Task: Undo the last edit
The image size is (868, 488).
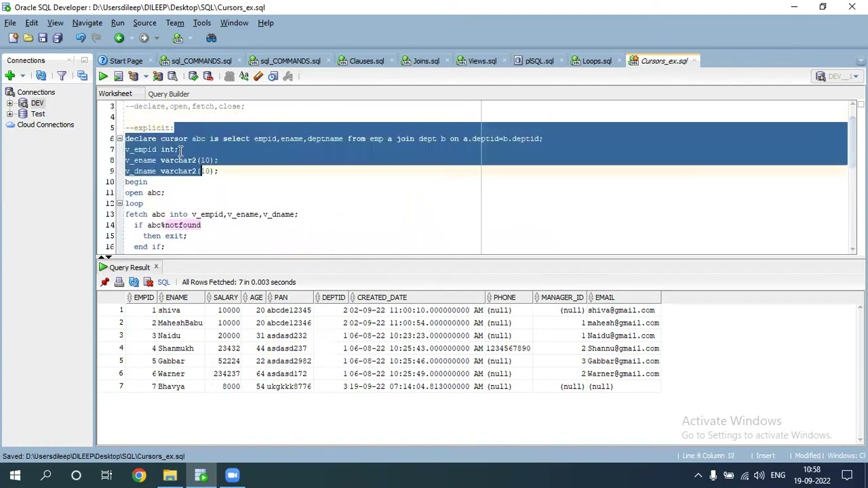Action: (81, 38)
